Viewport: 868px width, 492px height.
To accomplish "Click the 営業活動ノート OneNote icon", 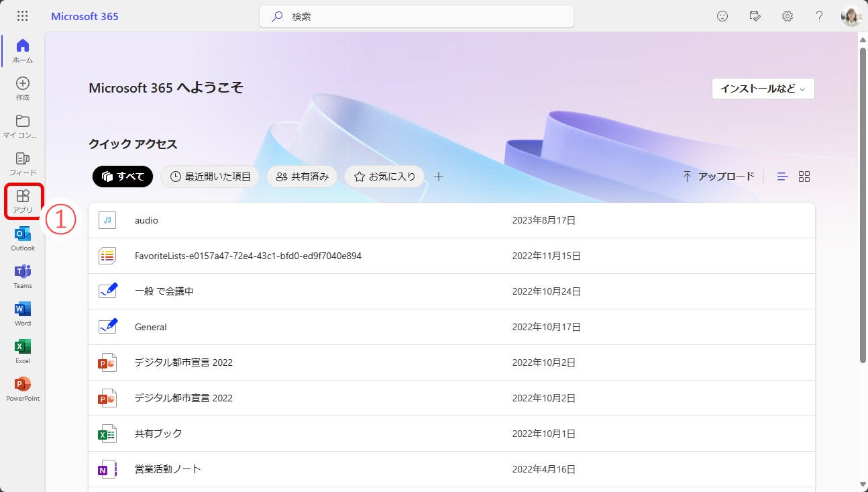I will 107,469.
